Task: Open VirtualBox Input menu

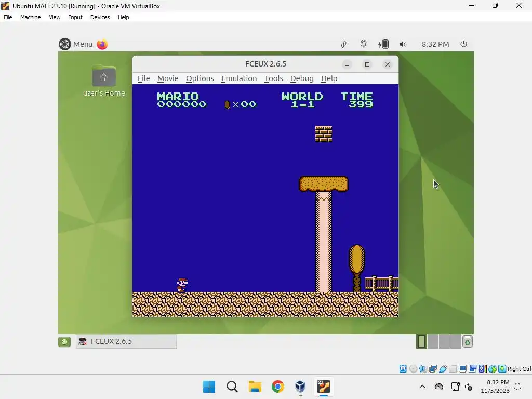Action: tap(75, 17)
